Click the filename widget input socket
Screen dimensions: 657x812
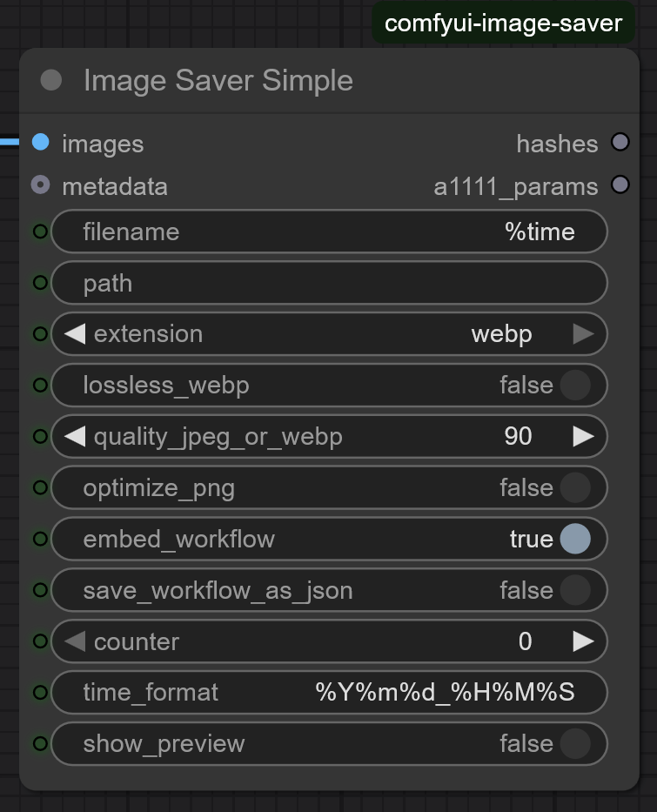[x=39, y=232]
